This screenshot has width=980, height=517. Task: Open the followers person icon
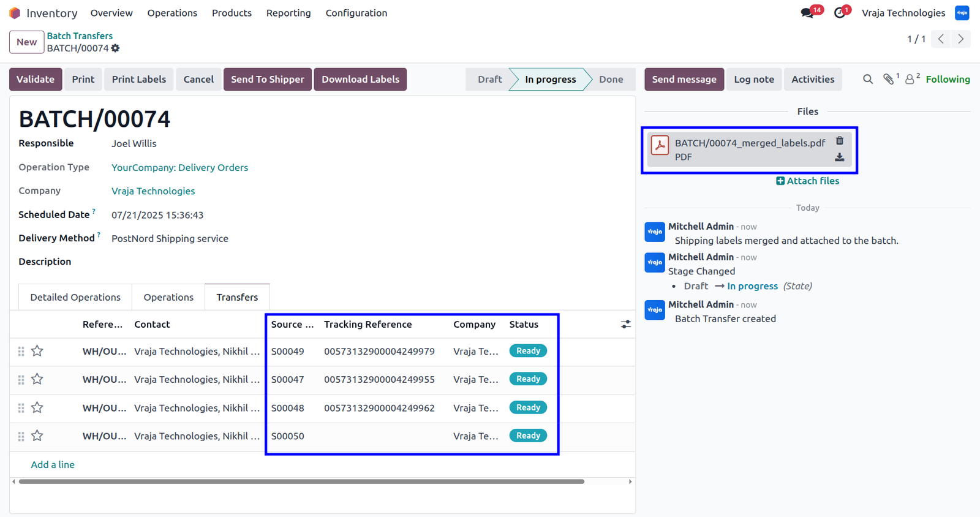[x=911, y=79]
